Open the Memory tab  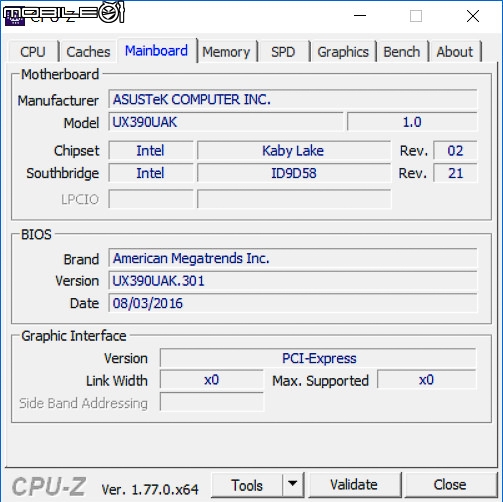pyautogui.click(x=226, y=52)
